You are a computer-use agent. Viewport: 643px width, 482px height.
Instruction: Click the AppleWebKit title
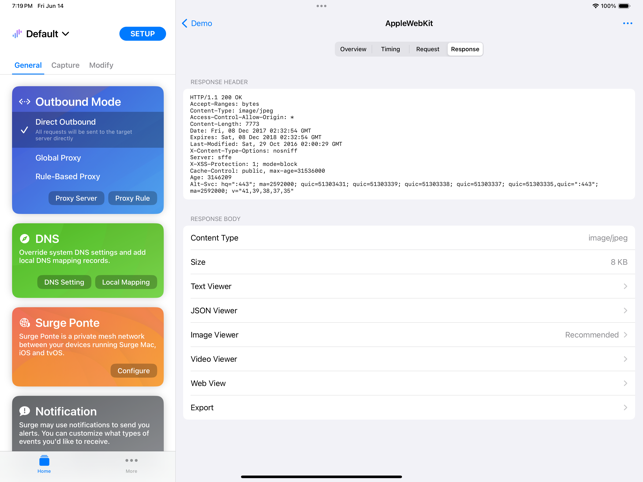[409, 23]
